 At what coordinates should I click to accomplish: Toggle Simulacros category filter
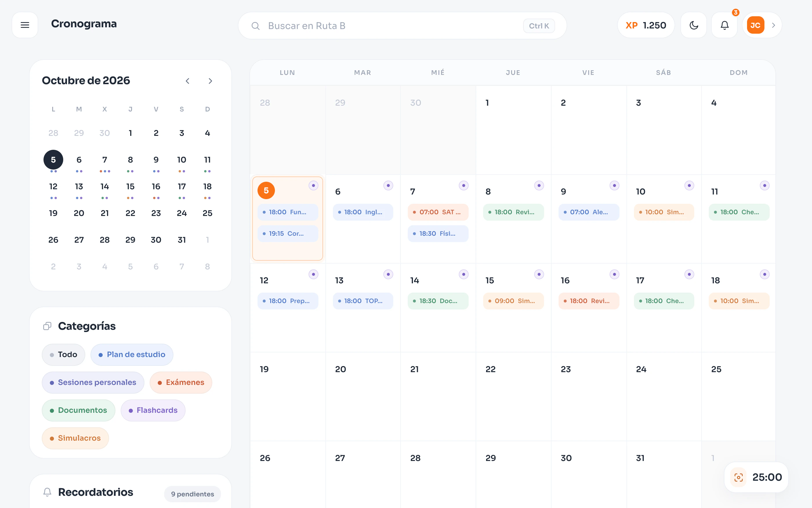[x=75, y=438]
